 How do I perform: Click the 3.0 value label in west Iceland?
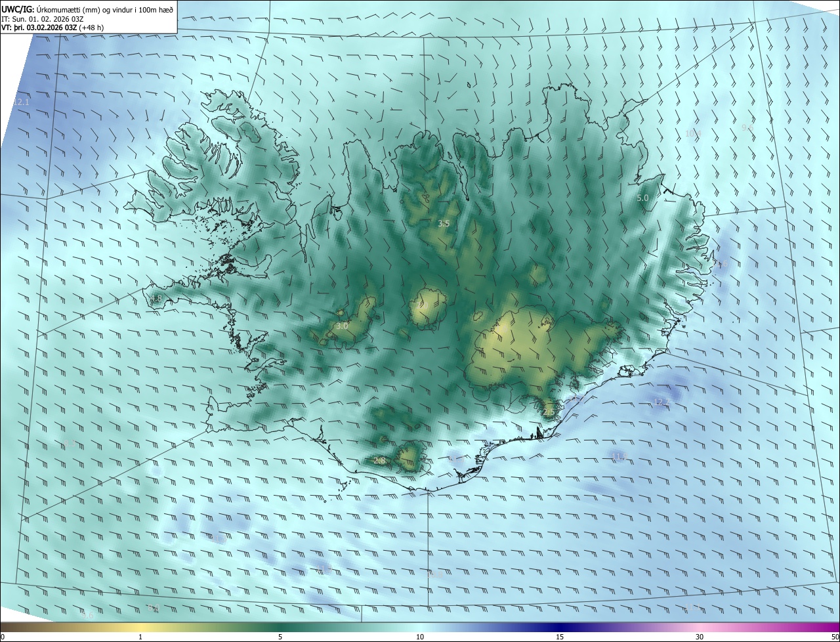[x=342, y=326]
